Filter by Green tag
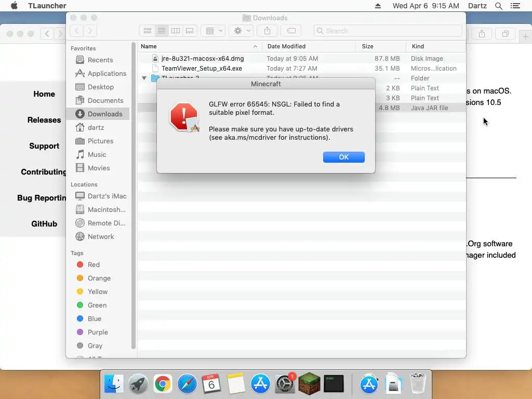 pyautogui.click(x=91, y=305)
